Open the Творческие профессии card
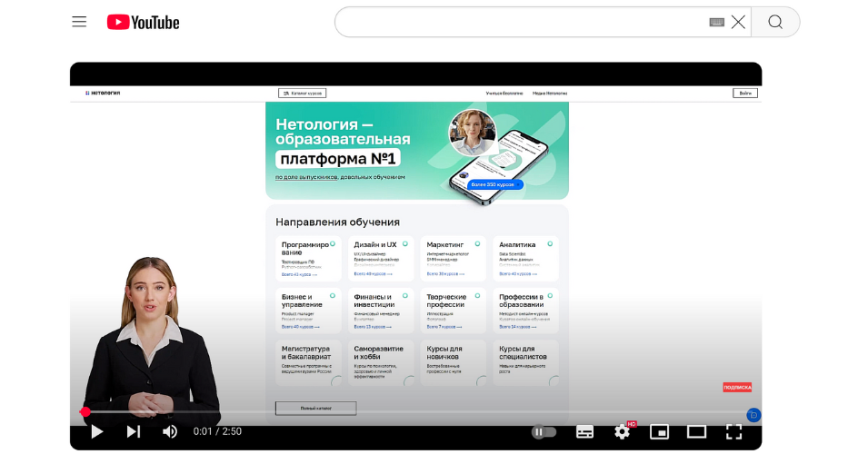This screenshot has height=454, width=868. (454, 311)
